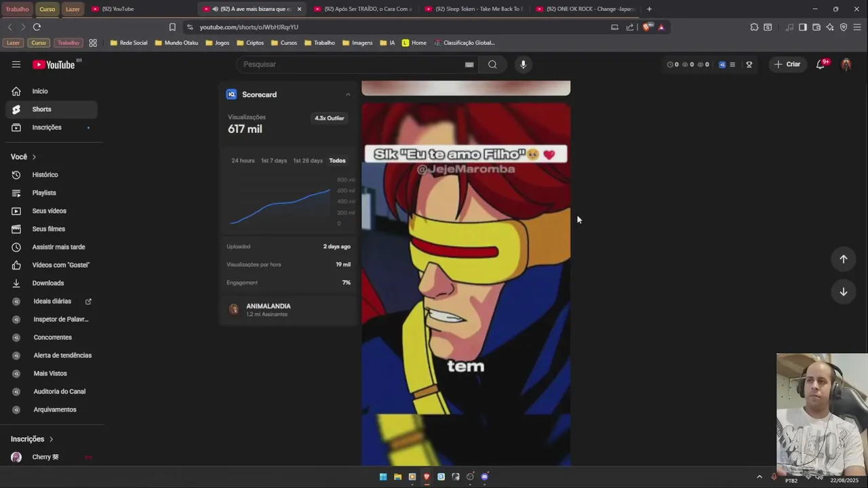The image size is (868, 488).
Task: Open Mais Vistos in the sidebar
Action: [52, 373]
